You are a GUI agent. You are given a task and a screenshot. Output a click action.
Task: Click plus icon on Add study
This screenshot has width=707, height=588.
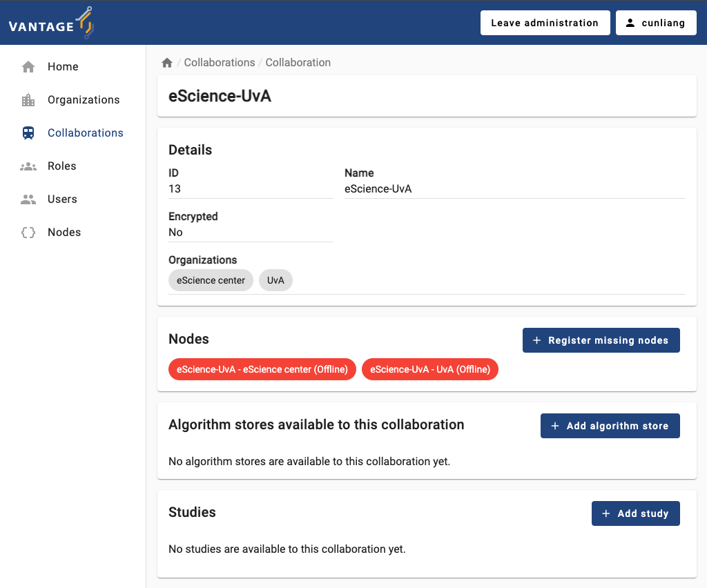[x=606, y=513]
